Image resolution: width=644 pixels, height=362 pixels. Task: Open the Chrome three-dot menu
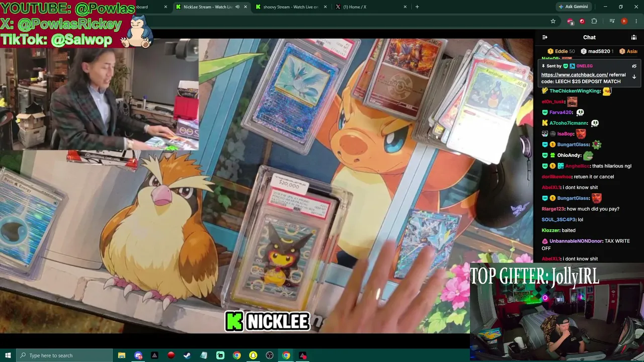click(x=636, y=21)
